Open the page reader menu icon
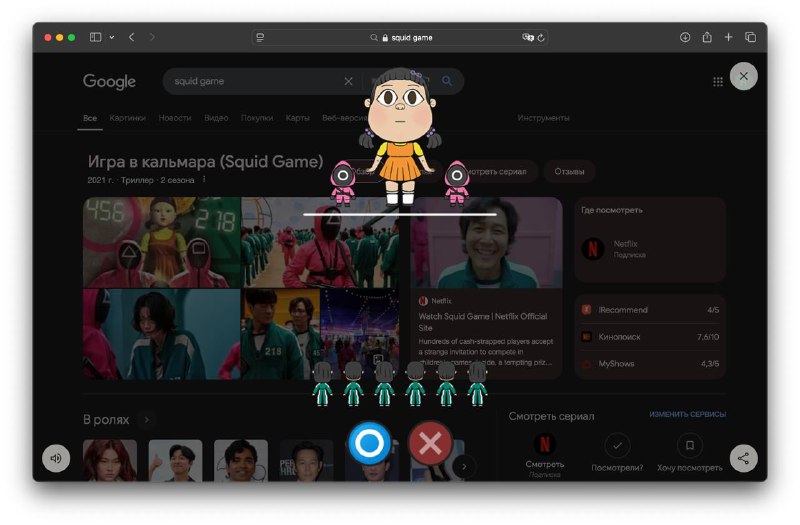Viewport: 800px width, 525px height. click(260, 37)
